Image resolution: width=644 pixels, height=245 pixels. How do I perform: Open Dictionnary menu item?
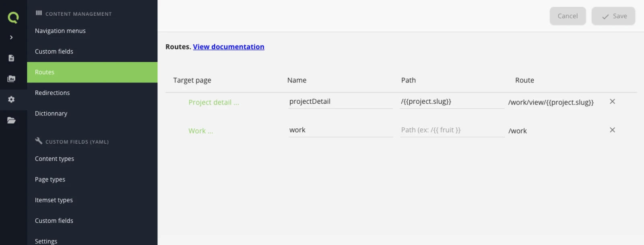[92, 113]
